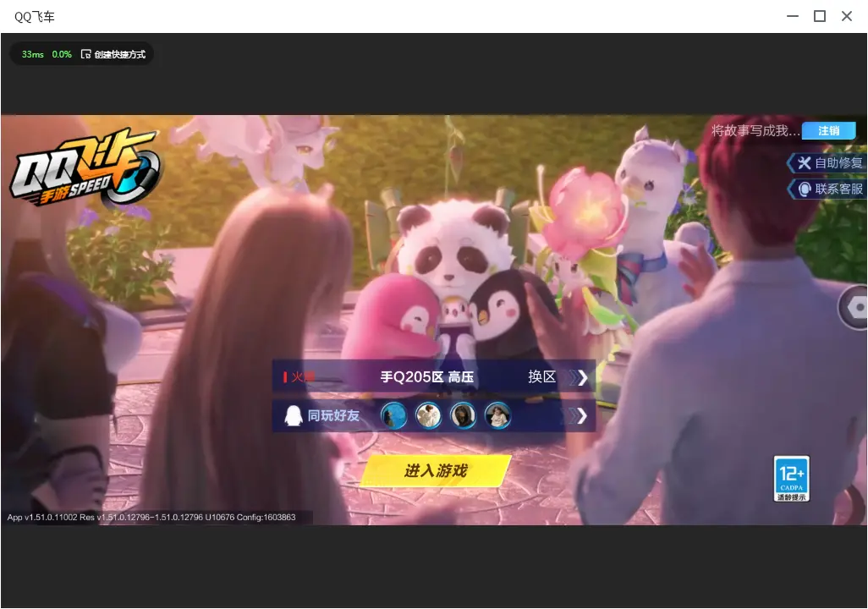Select the third friend avatar
This screenshot has width=868, height=609.
463,416
